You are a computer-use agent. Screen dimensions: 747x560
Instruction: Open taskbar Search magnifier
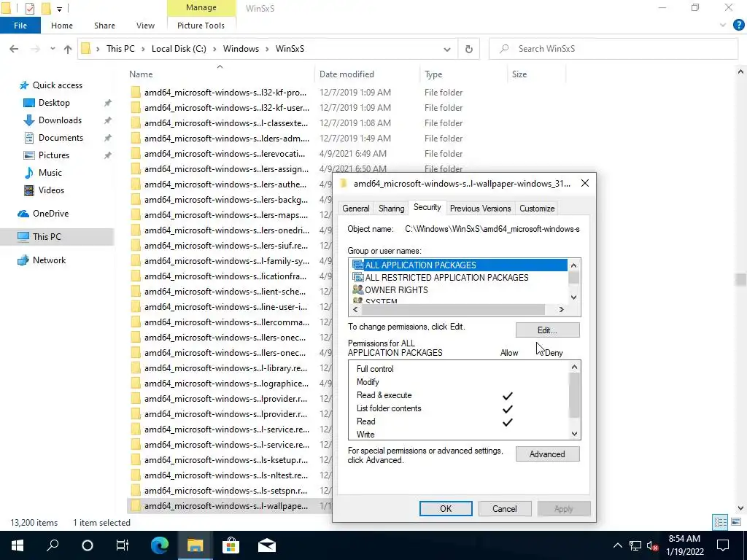(53, 545)
